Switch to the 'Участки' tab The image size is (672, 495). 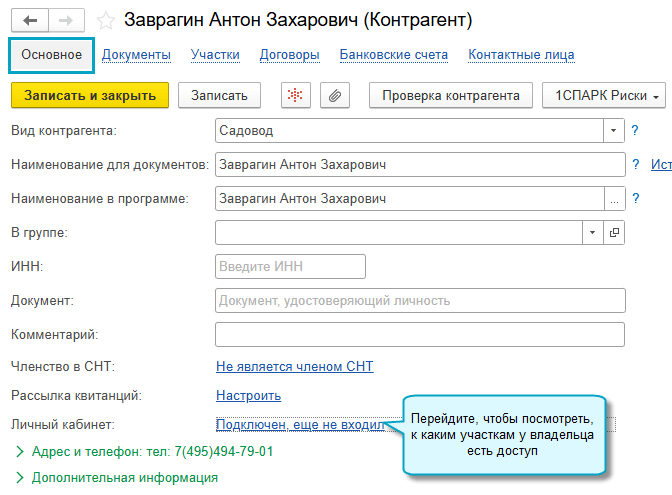pos(215,54)
